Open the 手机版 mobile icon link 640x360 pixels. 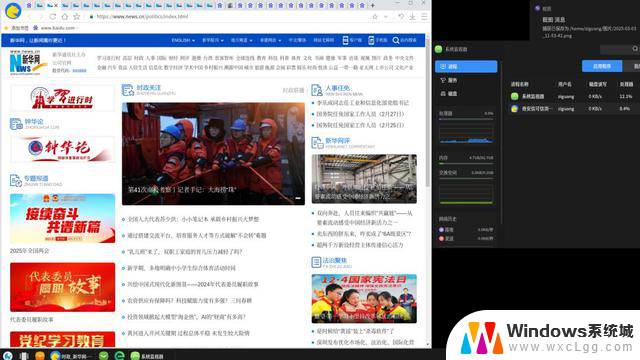coord(378,40)
